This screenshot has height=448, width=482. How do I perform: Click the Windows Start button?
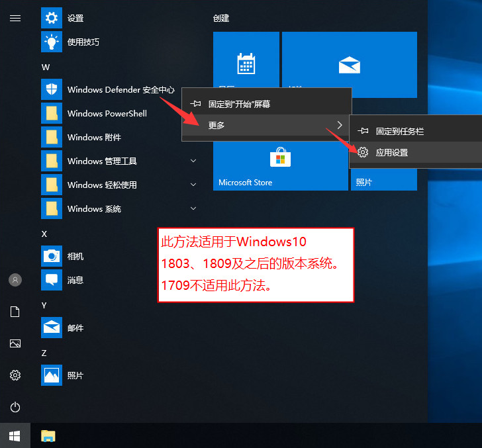coord(15,435)
